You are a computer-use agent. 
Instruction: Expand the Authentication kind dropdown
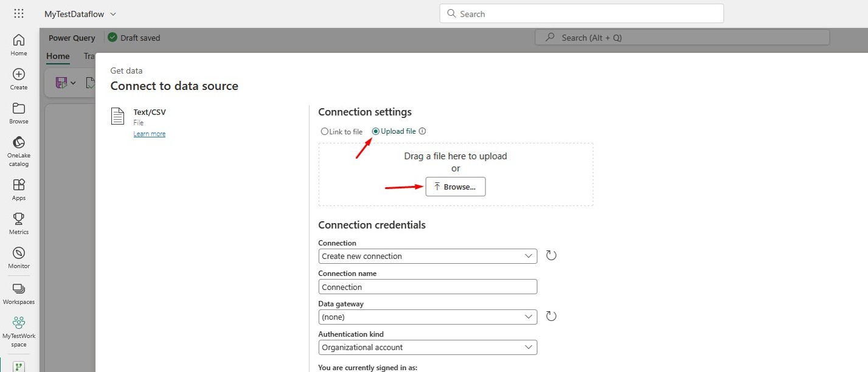(x=428, y=347)
